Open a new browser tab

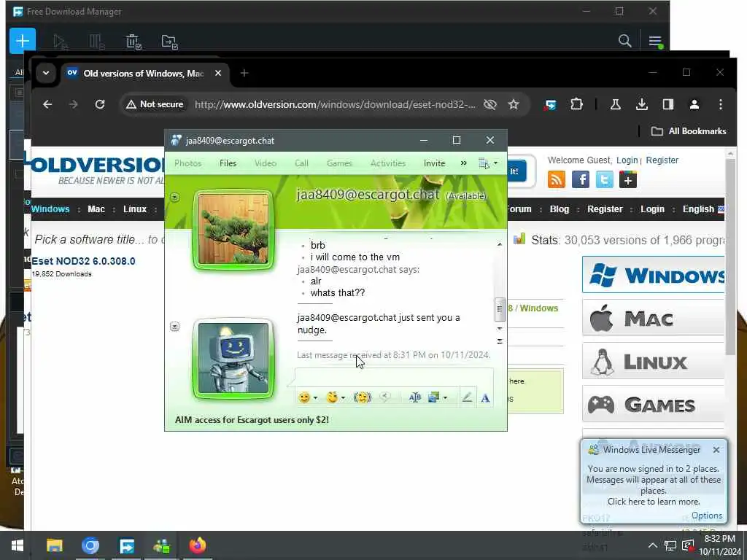click(x=244, y=74)
